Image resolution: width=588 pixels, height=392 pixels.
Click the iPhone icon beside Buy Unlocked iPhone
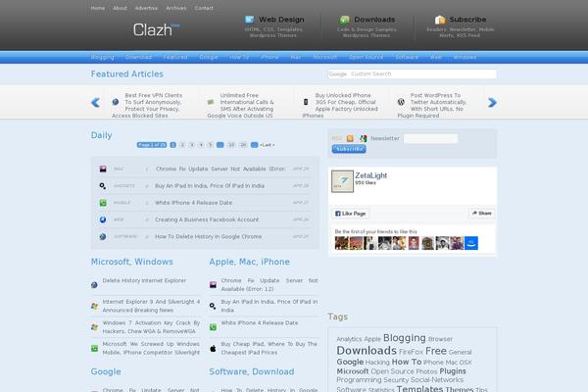306,102
